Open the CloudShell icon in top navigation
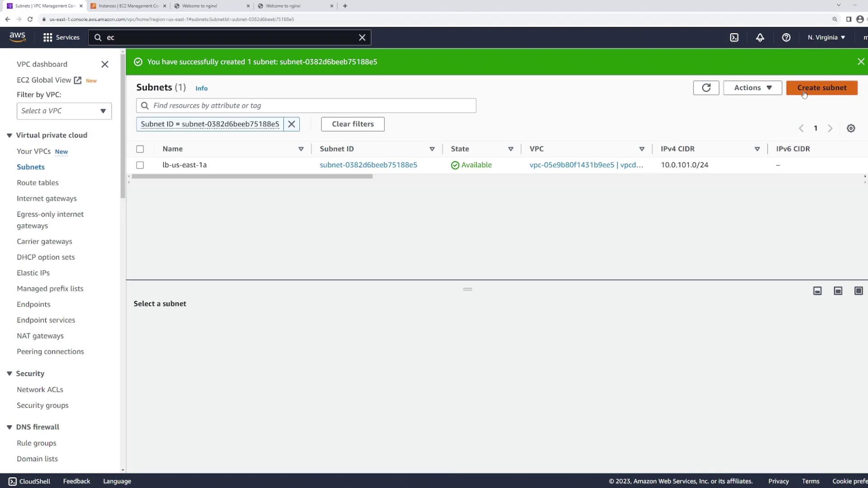 coord(734,38)
